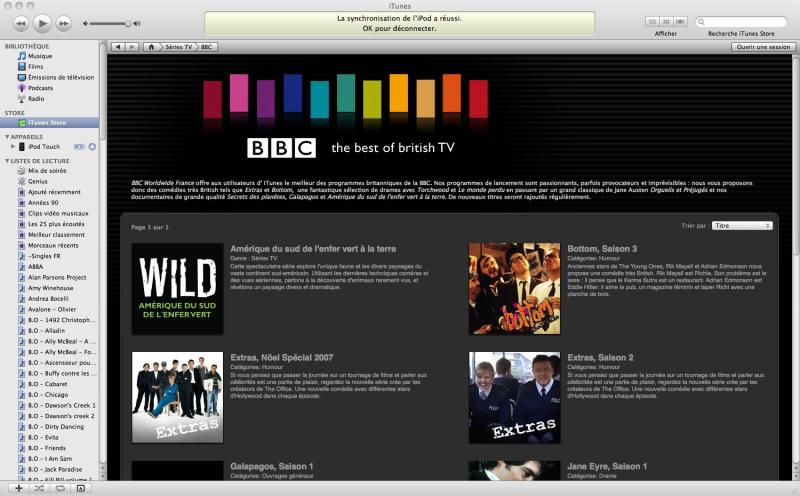Screen dimensions: 800x496
Task: Go back in the store
Action: pos(118,47)
